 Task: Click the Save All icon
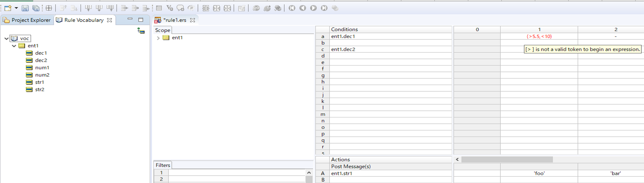[36, 8]
